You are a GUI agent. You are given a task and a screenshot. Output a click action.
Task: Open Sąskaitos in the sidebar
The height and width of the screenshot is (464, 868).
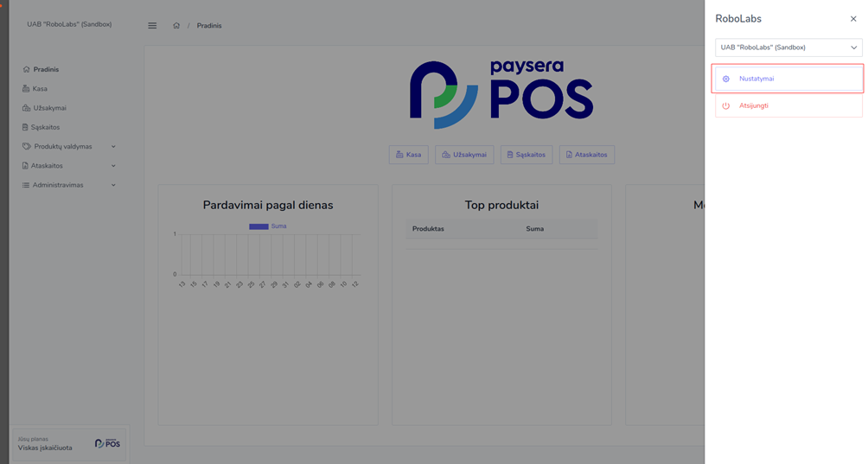click(46, 127)
